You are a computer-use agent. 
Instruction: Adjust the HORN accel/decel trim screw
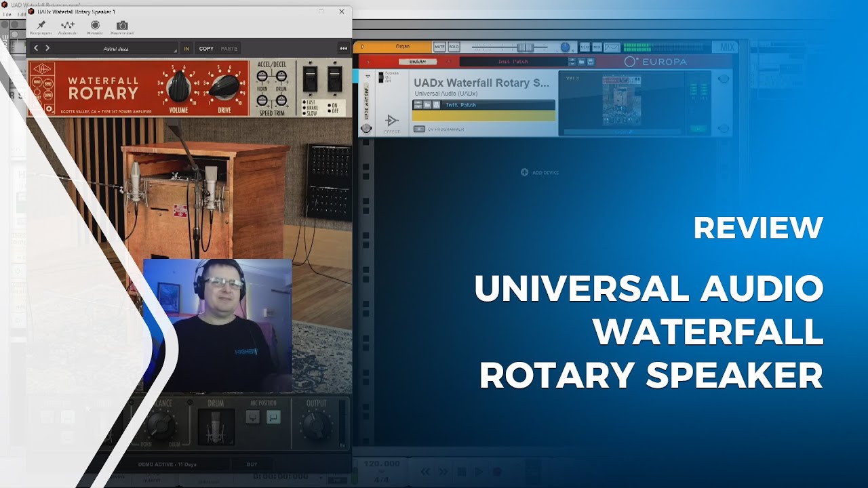coord(262,77)
